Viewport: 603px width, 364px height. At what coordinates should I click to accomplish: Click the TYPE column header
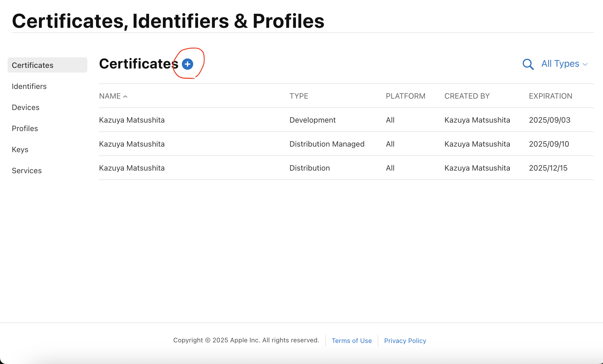[x=299, y=96]
